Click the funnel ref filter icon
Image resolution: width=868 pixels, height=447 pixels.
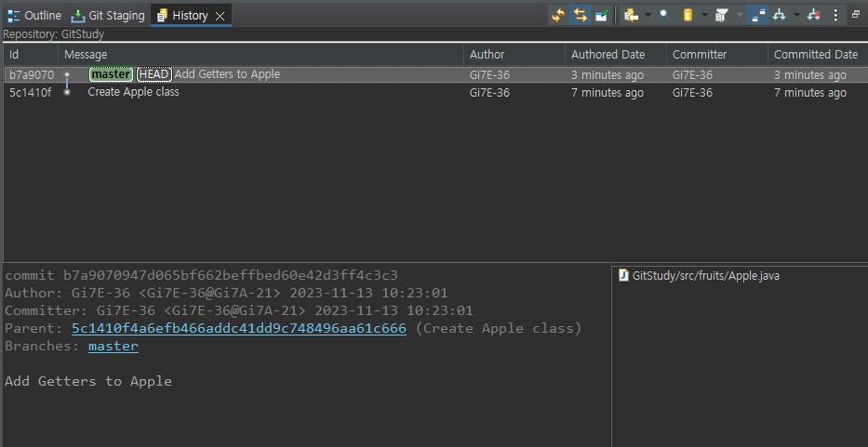coord(721,16)
